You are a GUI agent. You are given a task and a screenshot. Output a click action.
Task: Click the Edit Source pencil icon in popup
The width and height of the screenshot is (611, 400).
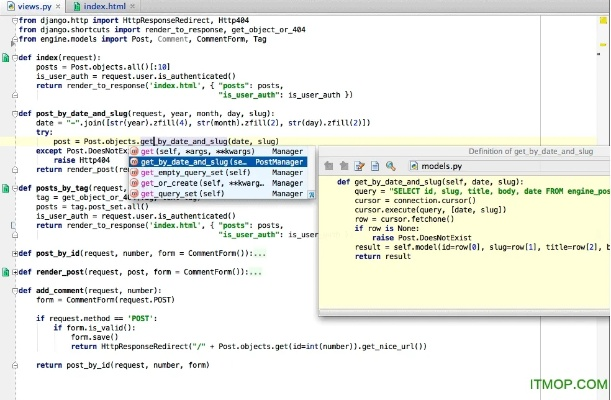pos(359,166)
